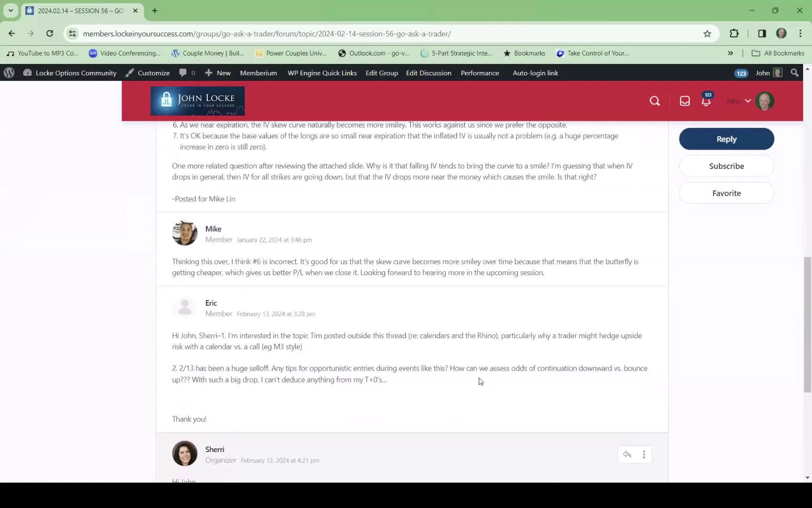The height and width of the screenshot is (508, 812).
Task: Open Bookmarks star shortcut
Action: point(524,53)
